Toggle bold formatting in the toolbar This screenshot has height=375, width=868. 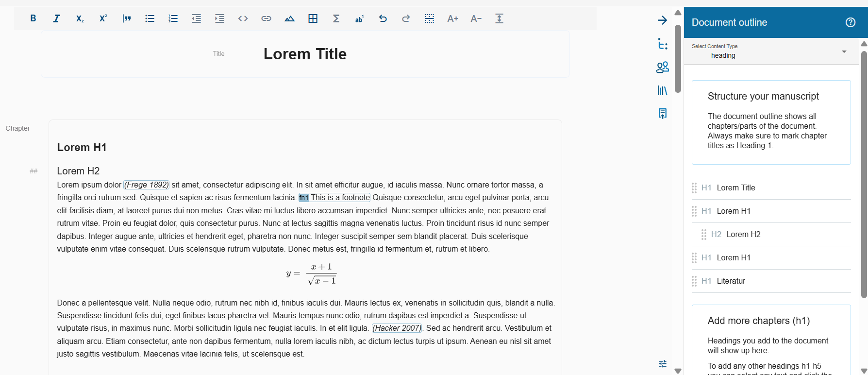(x=33, y=18)
